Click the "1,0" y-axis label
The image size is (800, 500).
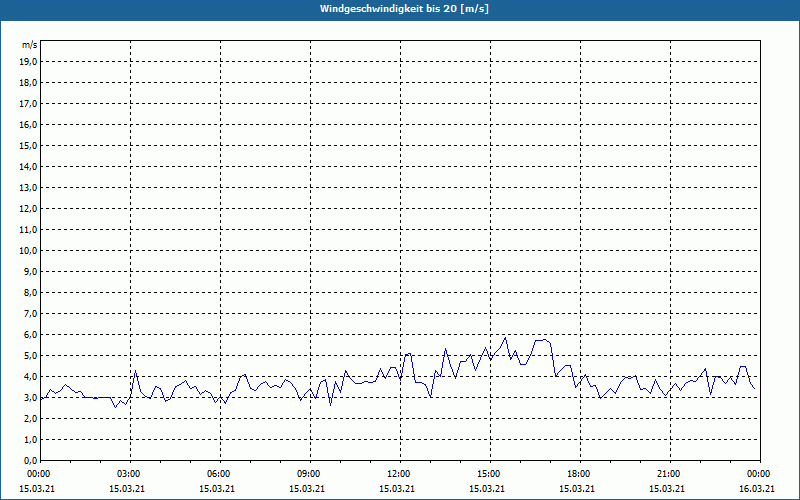[x=31, y=440]
